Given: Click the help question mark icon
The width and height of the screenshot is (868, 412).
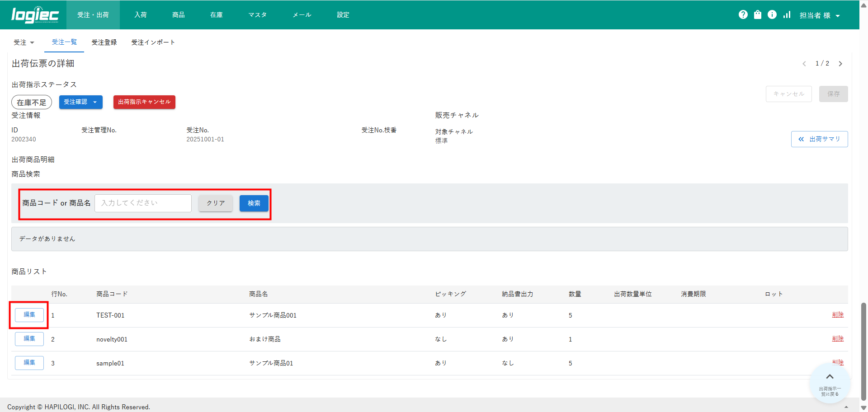Looking at the screenshot, I should (743, 15).
